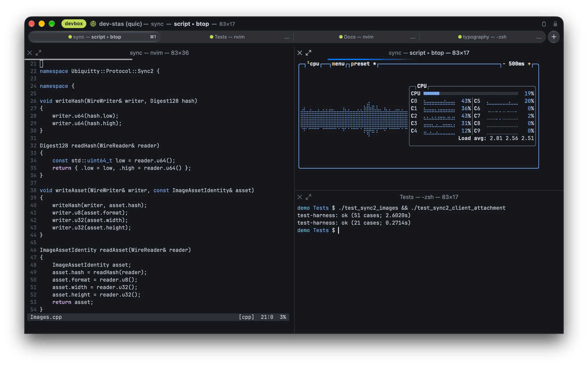Click the cpu box label in btop
Viewport: 588px width, 366px height.
[314, 64]
